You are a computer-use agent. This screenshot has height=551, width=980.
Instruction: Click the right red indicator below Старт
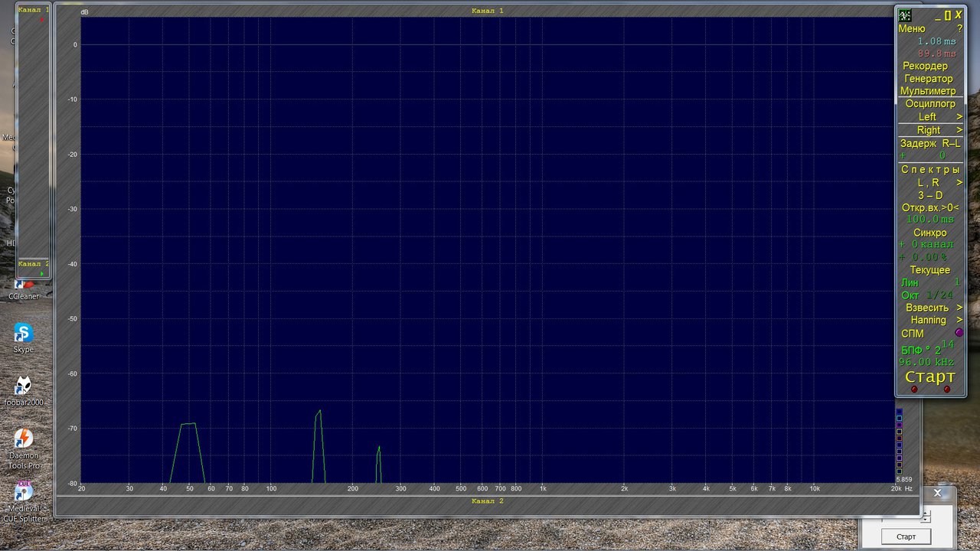947,390
